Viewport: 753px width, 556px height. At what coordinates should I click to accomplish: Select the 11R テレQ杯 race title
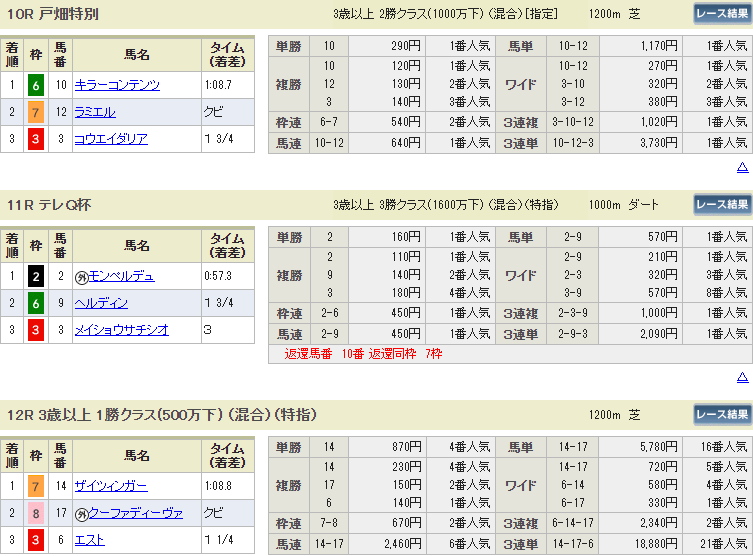point(49,205)
